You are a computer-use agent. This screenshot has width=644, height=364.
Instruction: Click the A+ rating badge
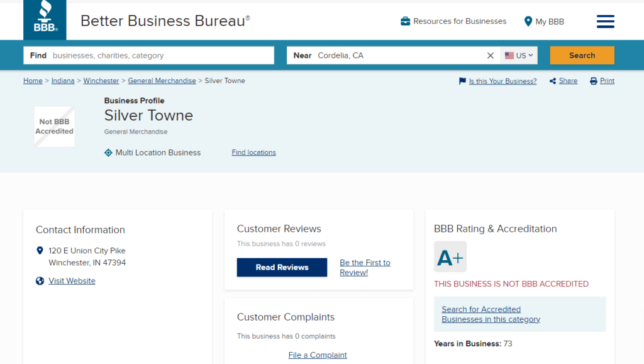(450, 257)
